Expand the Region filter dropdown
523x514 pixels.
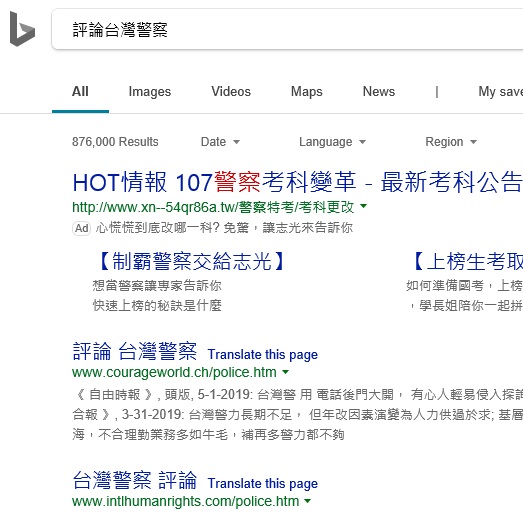(451, 142)
